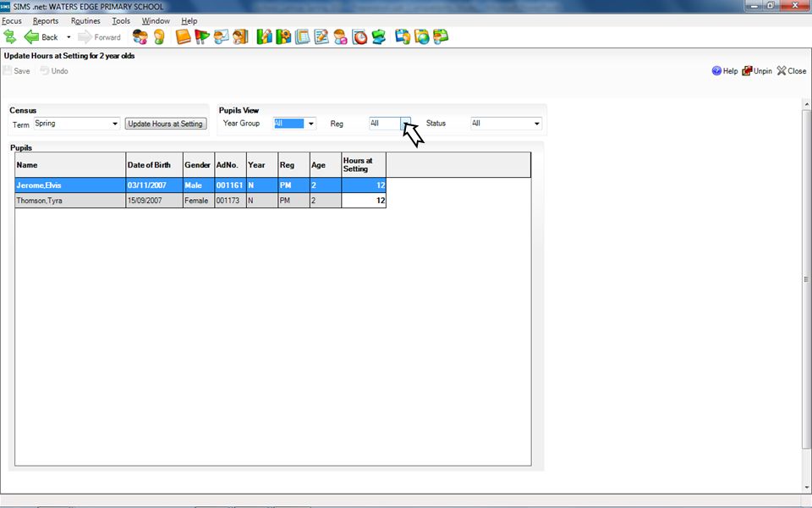
Task: Click the person with whiteboard toolbar icon
Action: point(221,36)
